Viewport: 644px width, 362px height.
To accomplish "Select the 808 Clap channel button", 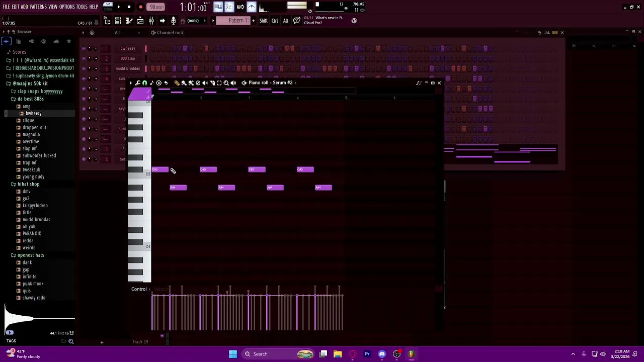I will [128, 59].
